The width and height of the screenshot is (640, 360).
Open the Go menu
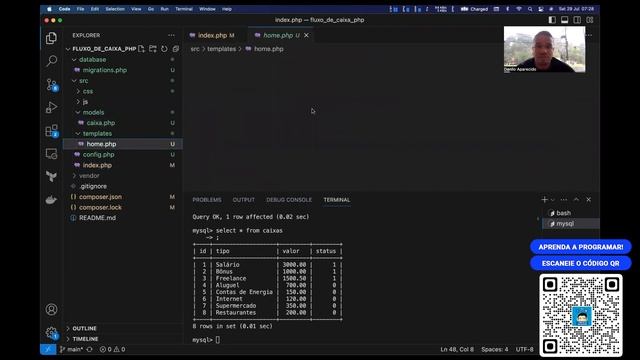pos(151,9)
